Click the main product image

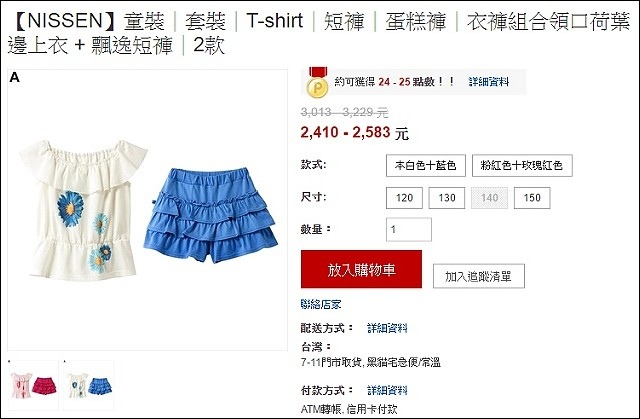(x=147, y=210)
